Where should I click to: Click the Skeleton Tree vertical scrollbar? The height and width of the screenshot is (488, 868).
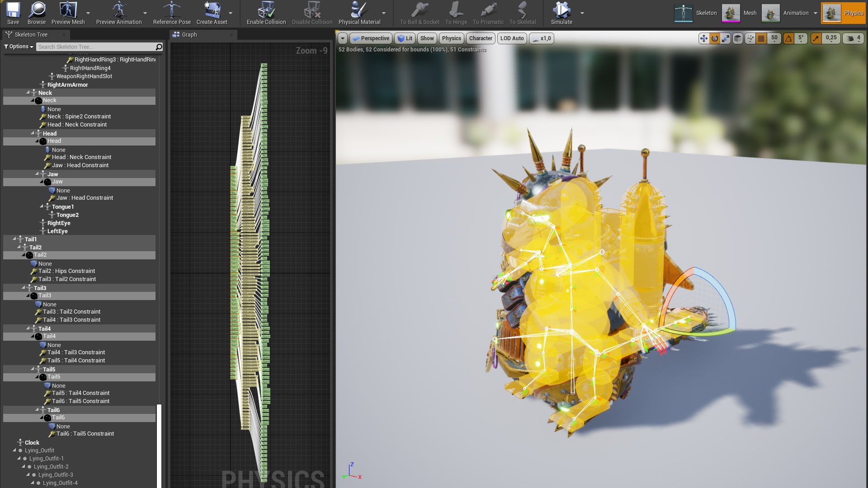pos(159,445)
